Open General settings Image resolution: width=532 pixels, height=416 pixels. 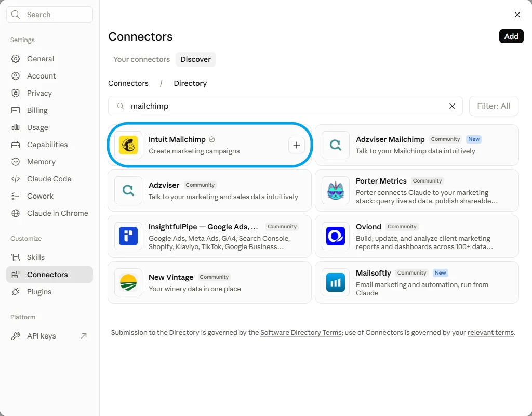point(49,59)
